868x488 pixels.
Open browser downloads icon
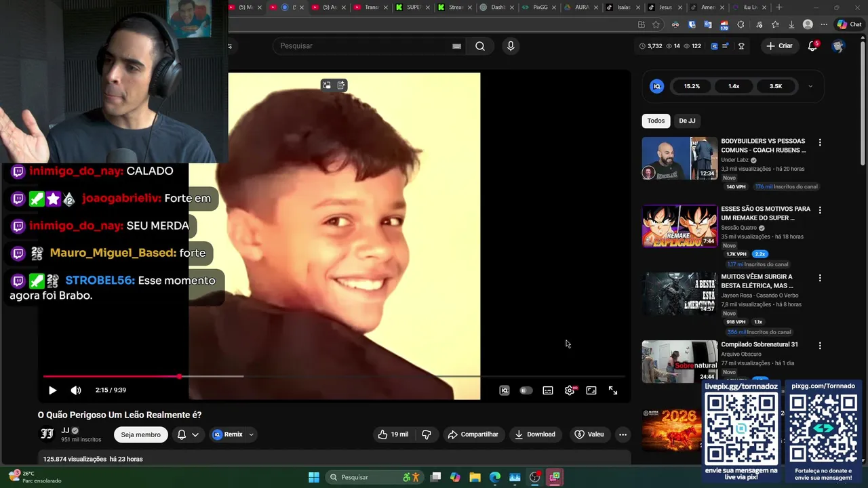[791, 24]
